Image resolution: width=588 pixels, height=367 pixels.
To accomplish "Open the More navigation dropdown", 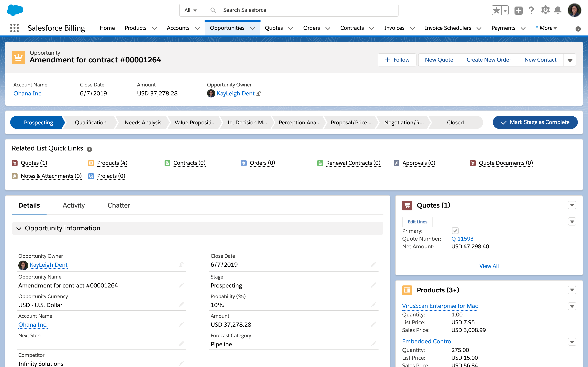I will pyautogui.click(x=548, y=28).
